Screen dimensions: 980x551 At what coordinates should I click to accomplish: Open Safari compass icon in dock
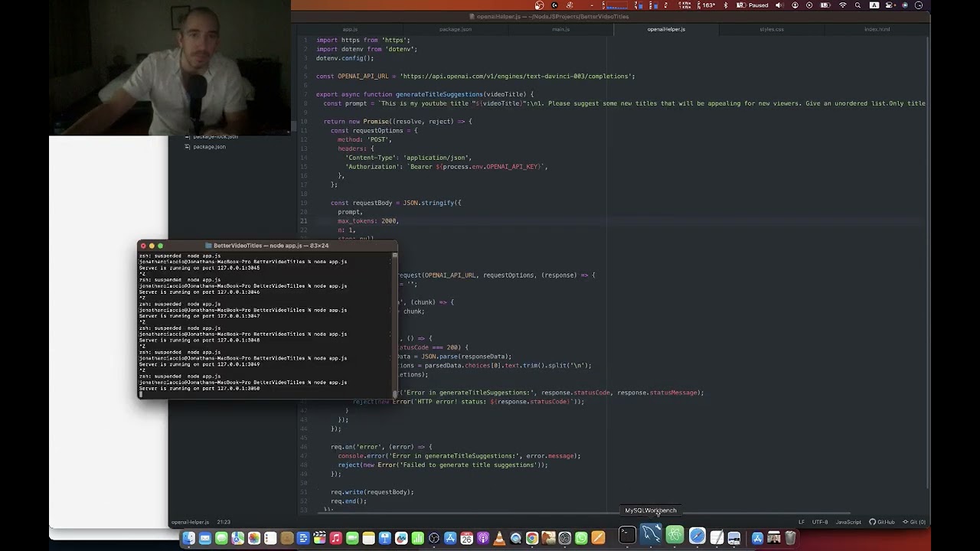coord(697,535)
